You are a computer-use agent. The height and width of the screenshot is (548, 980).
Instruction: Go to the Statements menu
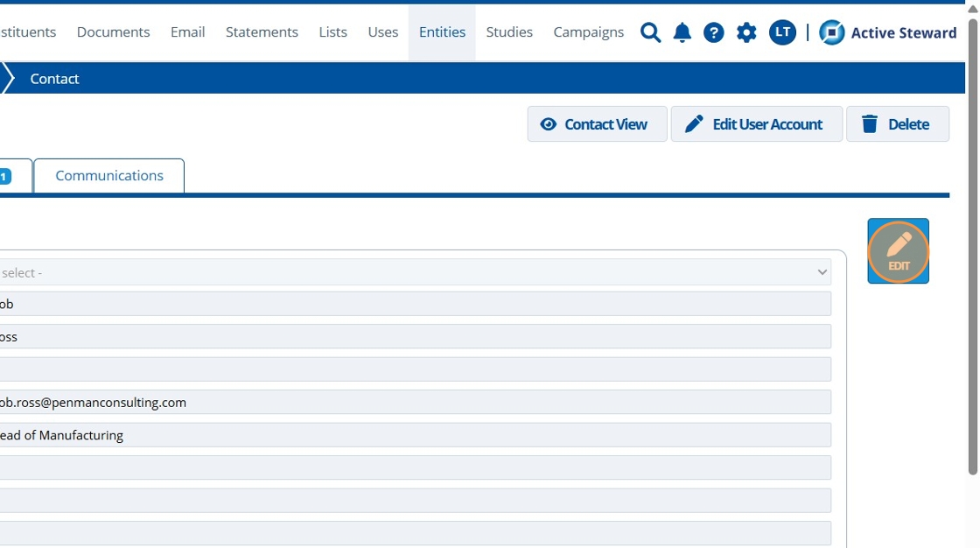[262, 32]
